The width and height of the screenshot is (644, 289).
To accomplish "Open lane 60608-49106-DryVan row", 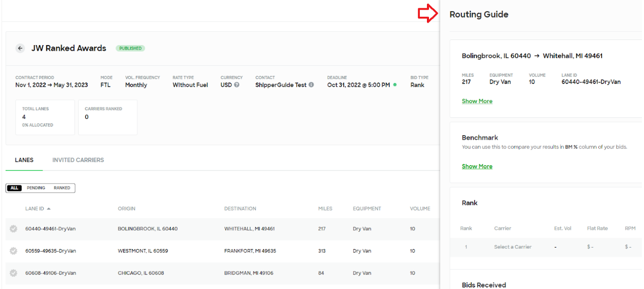I will tap(222, 273).
